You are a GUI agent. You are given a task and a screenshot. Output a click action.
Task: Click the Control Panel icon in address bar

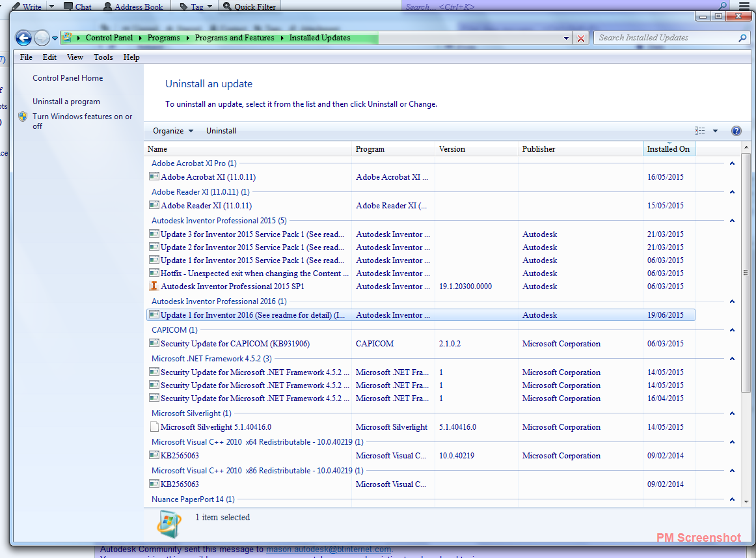click(68, 37)
